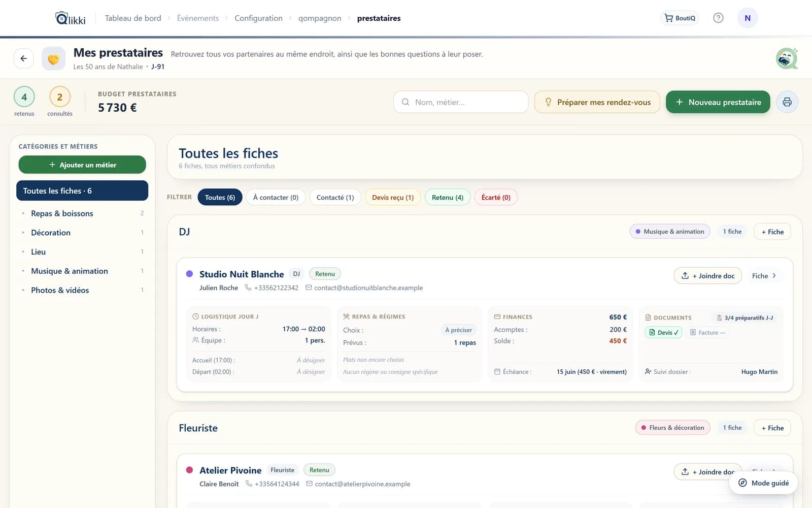Screen dimensions: 812x508
Task: Open the Qlikki logo home link
Action: 70,18
